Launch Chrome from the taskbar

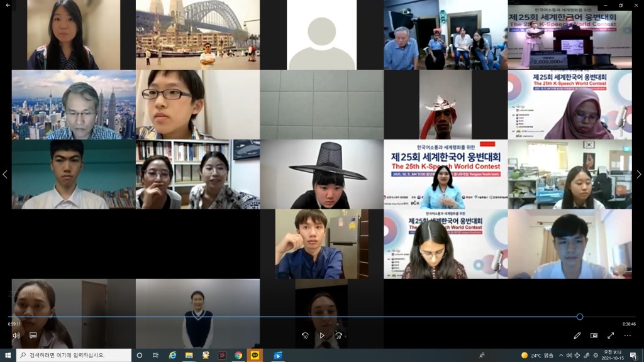[238, 355]
